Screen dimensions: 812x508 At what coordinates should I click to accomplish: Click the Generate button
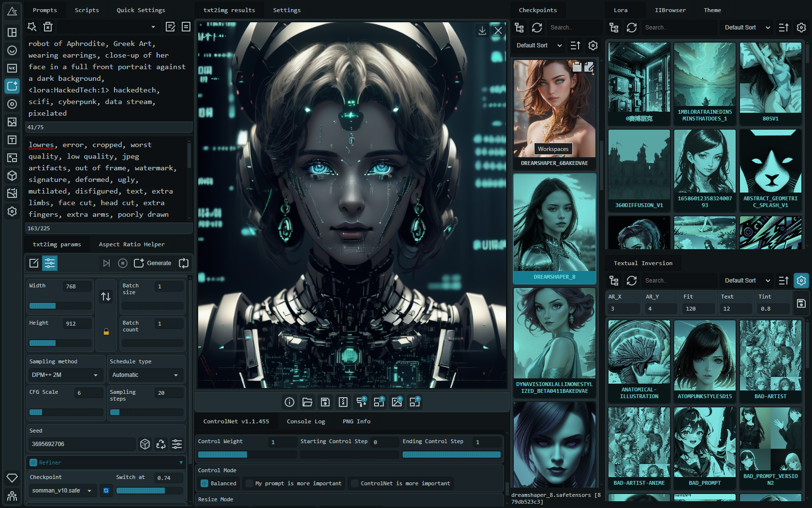[x=153, y=263]
